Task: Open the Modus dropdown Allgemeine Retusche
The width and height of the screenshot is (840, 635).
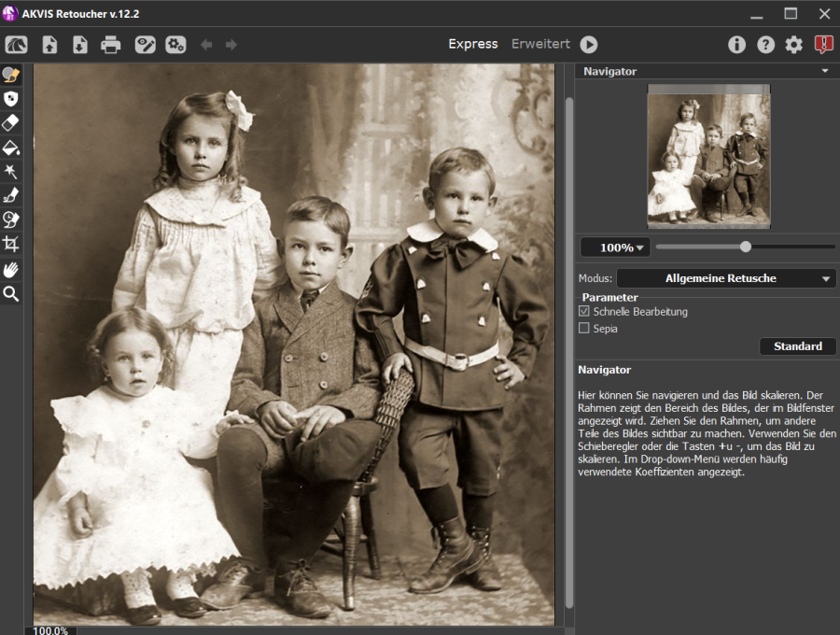Action: click(726, 278)
